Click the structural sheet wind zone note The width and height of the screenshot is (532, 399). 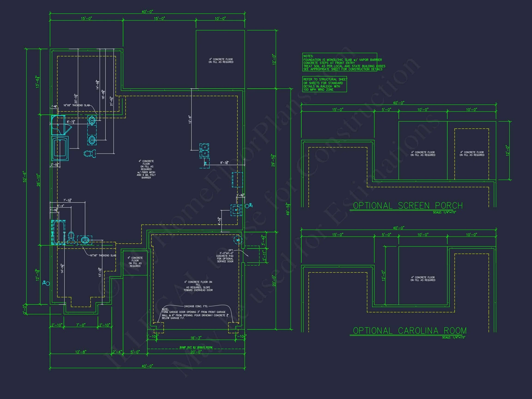[324, 85]
